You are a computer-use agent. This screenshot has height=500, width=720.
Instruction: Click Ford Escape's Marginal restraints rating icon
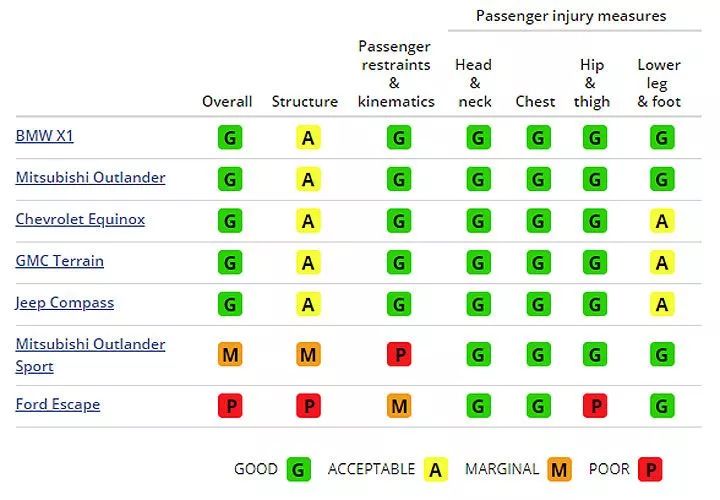(399, 406)
